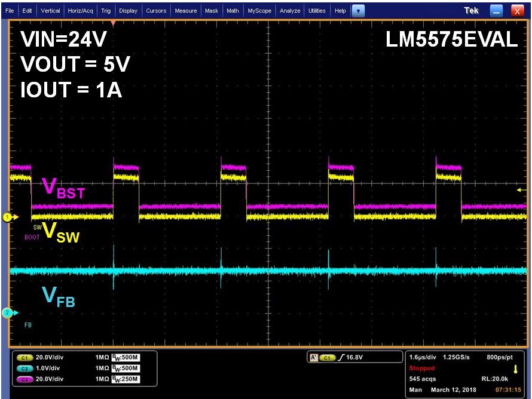
Task: Click the yellow temperature indicator icon
Action: pyautogui.click(x=516, y=369)
